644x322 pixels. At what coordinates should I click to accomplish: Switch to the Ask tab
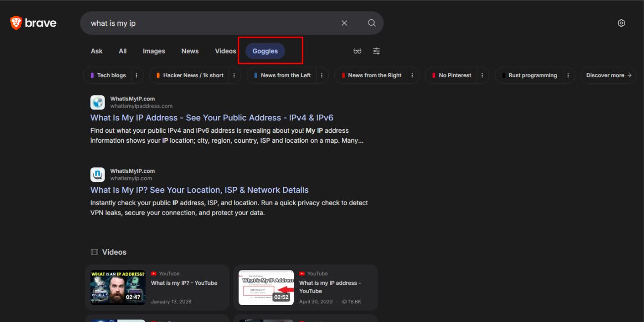click(x=97, y=51)
